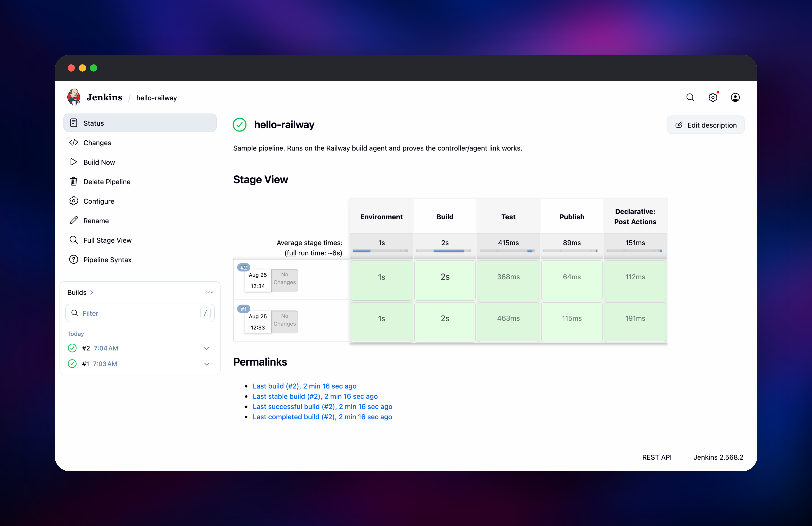This screenshot has width=812, height=526.
Task: Click the Jenkins home breadcrumb text
Action: click(x=104, y=98)
